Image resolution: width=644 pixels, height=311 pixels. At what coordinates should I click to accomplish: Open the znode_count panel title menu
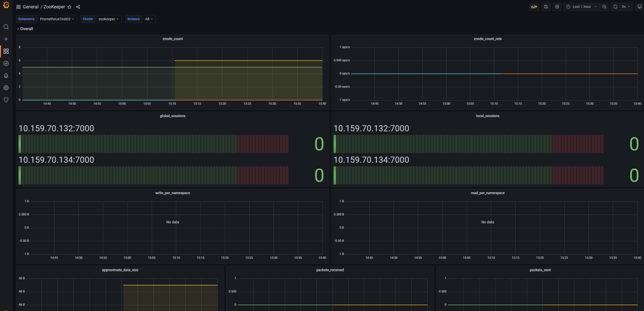pyautogui.click(x=172, y=39)
